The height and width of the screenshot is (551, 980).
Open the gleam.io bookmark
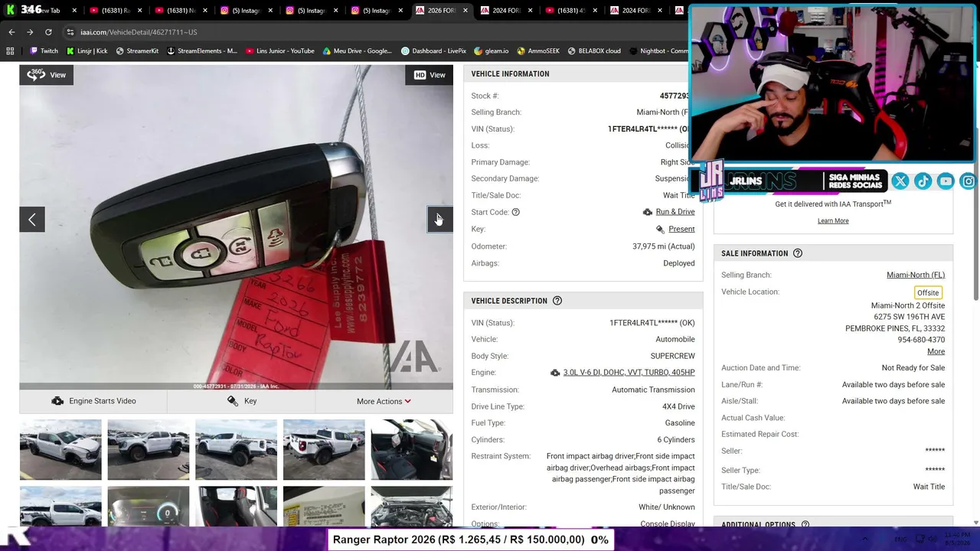[492, 51]
